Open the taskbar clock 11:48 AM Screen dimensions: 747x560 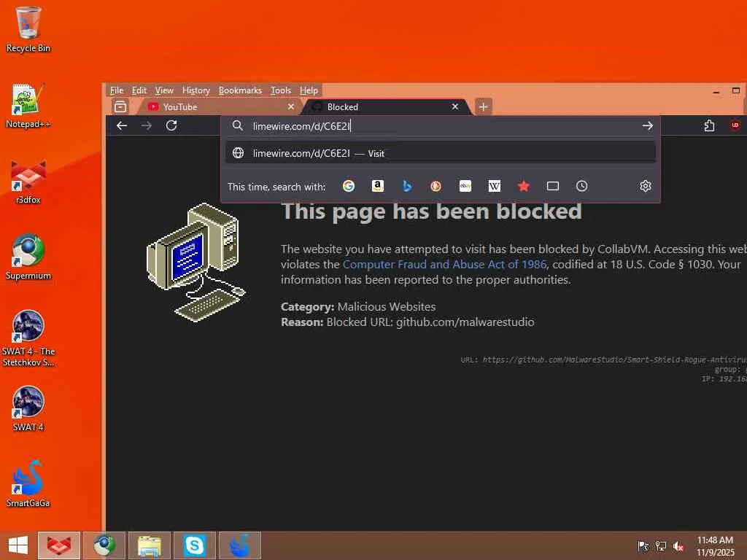[x=715, y=546]
